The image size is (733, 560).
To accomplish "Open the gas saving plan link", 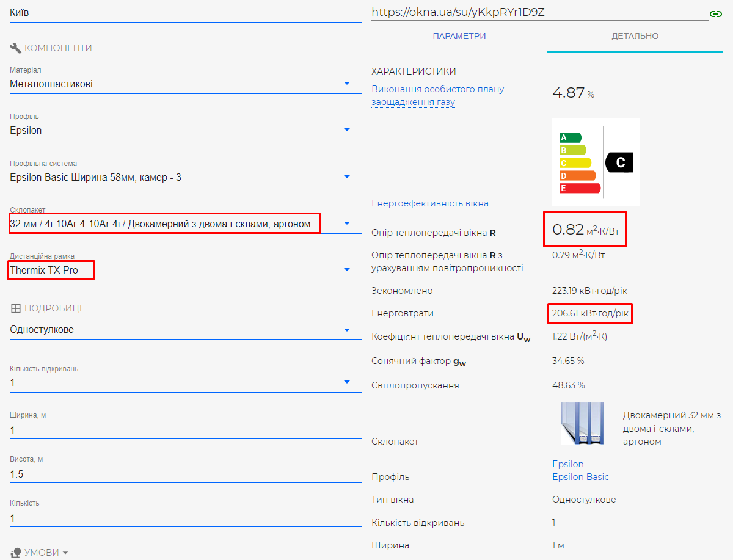I will [x=437, y=96].
